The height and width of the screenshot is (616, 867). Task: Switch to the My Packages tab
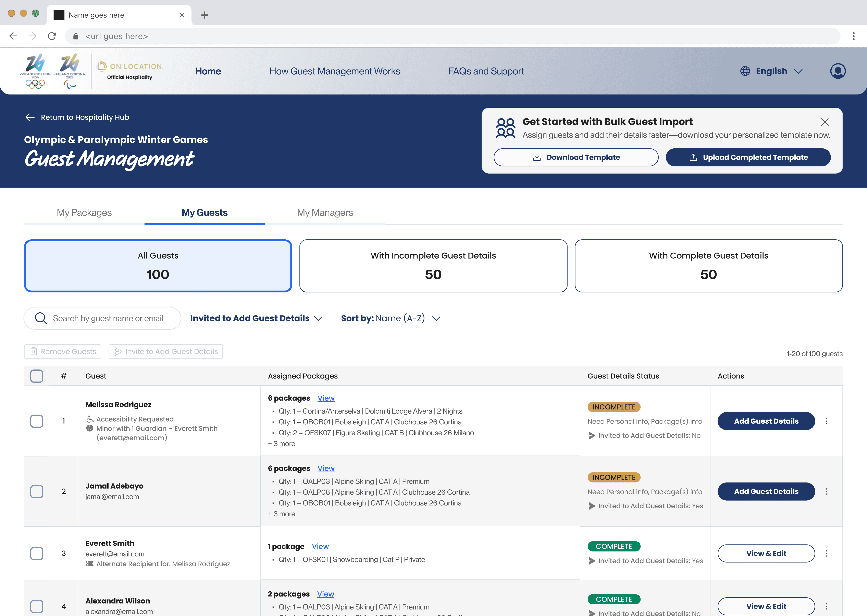(x=84, y=212)
